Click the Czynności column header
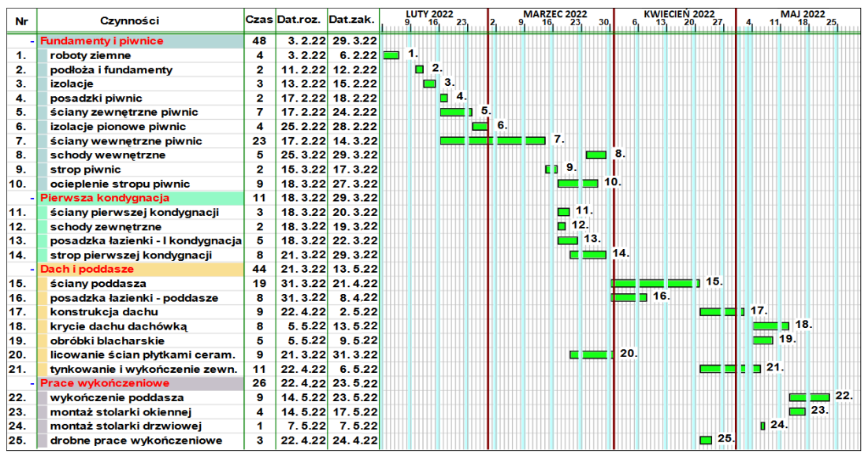This screenshot has height=454, width=868. click(130, 20)
